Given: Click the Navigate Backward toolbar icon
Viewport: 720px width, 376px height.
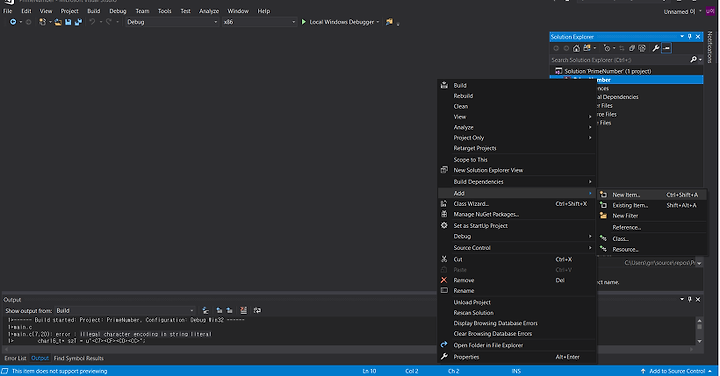Looking at the screenshot, I should [x=13, y=22].
